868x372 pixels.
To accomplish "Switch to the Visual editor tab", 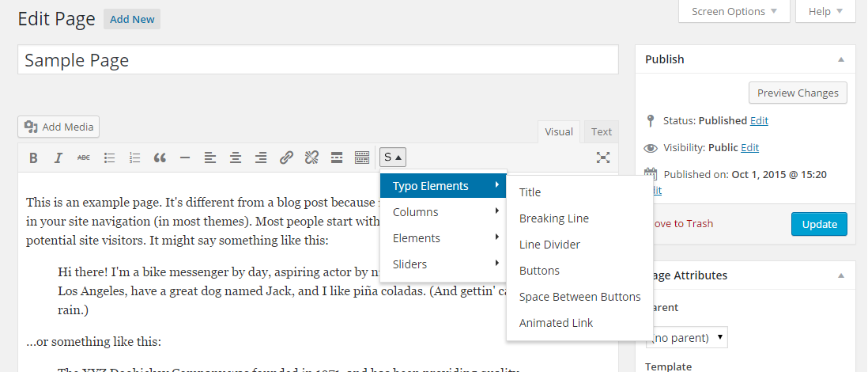I will [559, 132].
